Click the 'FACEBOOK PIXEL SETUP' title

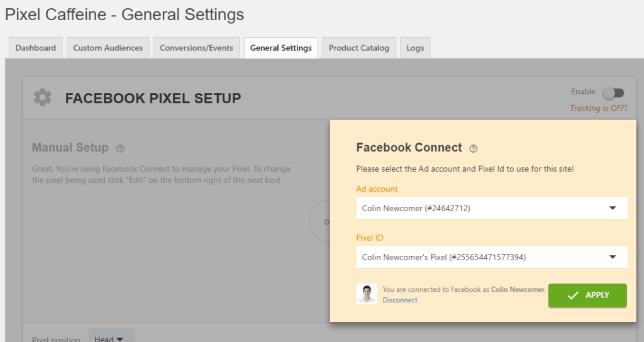153,98
